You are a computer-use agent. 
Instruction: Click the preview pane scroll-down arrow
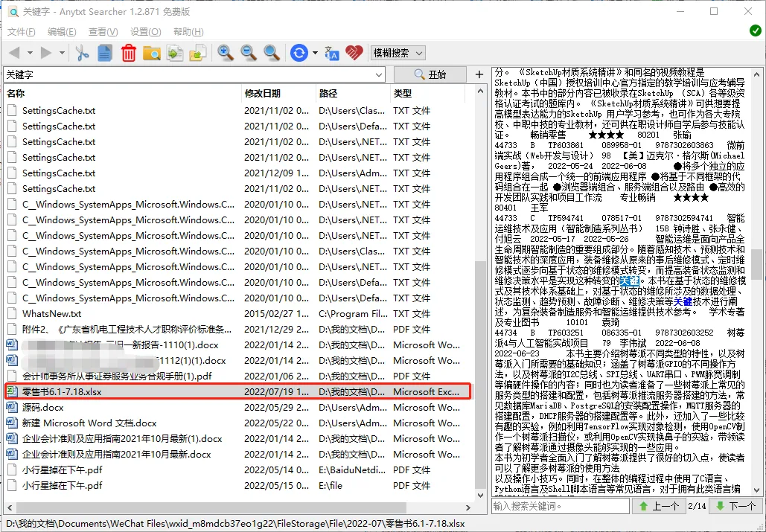click(757, 490)
